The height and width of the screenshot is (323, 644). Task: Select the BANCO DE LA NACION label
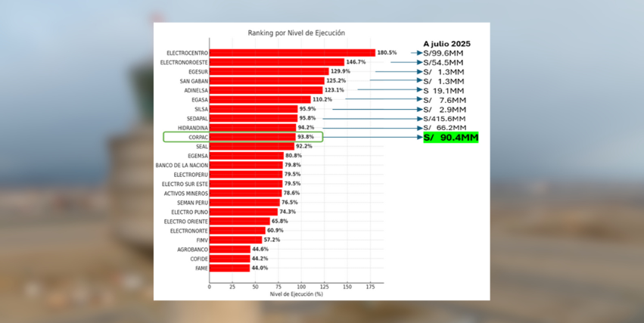[182, 165]
